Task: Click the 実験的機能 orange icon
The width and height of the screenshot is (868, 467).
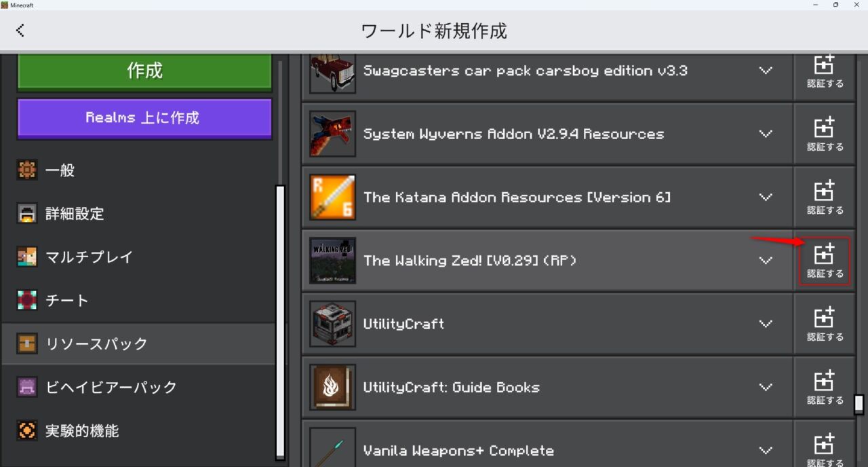Action: tap(27, 431)
